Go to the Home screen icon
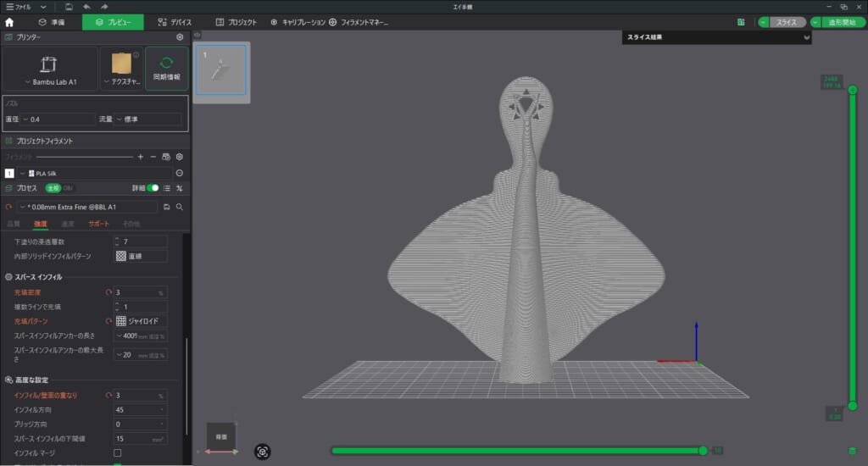The height and width of the screenshot is (466, 868). [9, 22]
